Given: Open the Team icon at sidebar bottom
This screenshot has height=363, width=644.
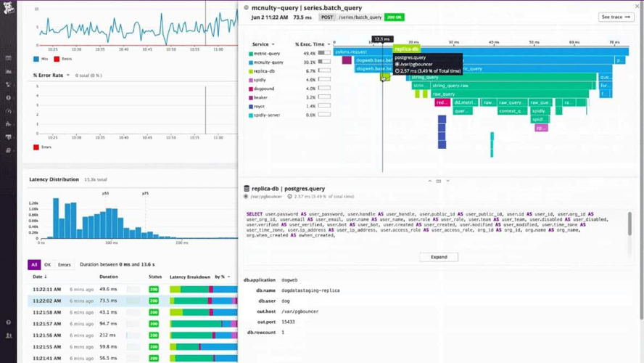Looking at the screenshot, I should click(9, 336).
